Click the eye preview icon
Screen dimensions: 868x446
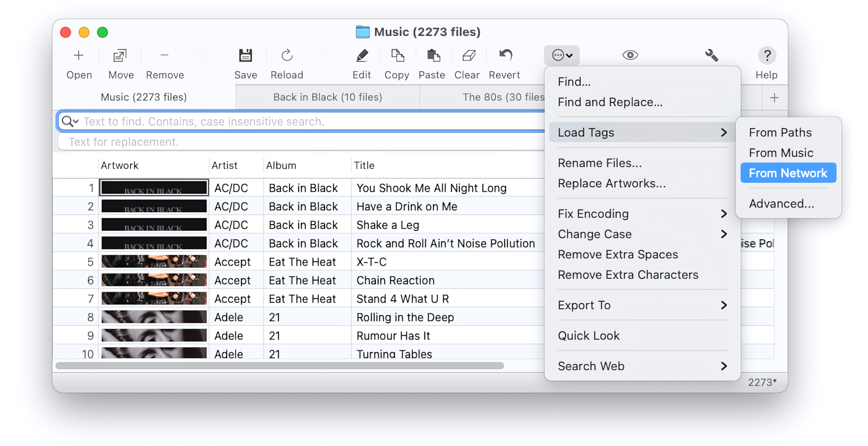pyautogui.click(x=631, y=55)
